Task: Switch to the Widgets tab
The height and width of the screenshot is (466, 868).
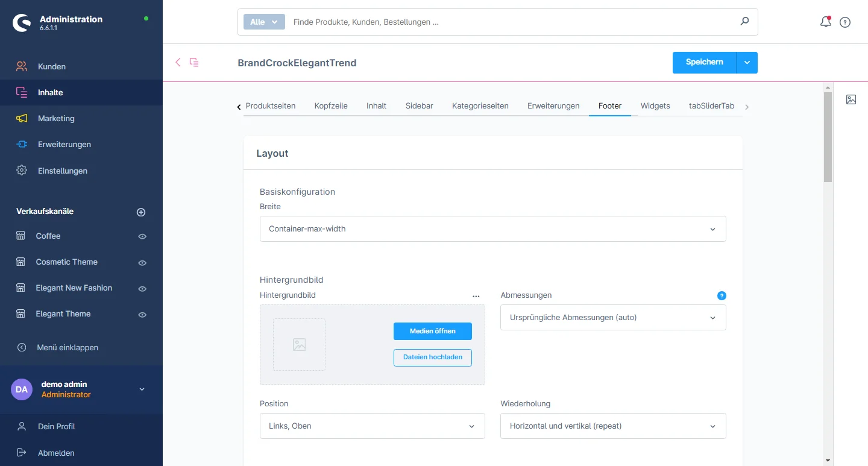Action: click(655, 105)
